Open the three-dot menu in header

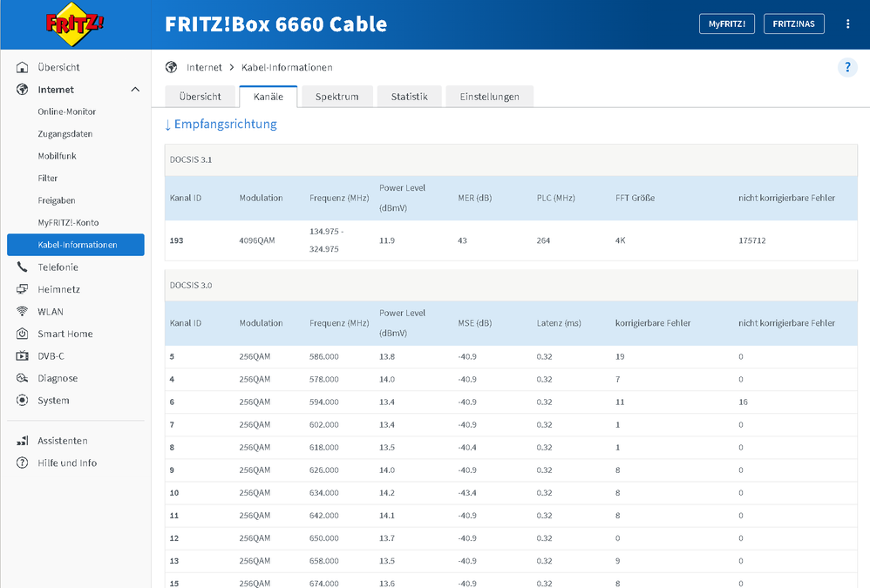(847, 24)
